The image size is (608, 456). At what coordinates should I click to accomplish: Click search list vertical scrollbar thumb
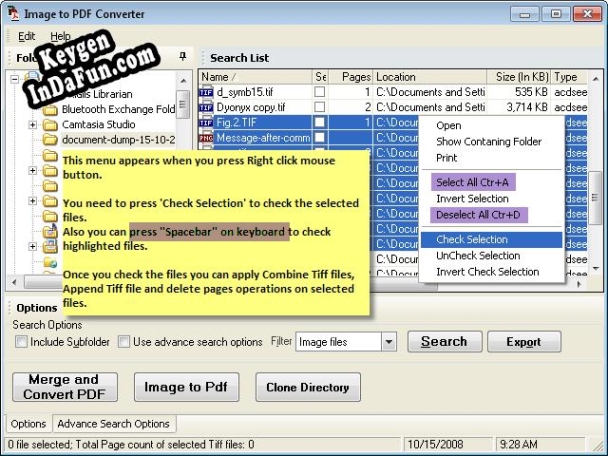(595, 198)
